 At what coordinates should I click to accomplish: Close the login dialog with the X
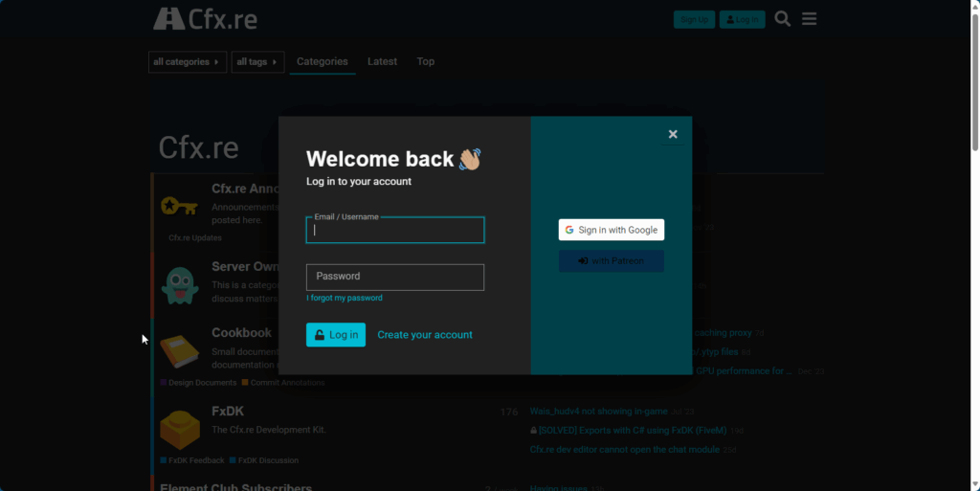tap(673, 134)
